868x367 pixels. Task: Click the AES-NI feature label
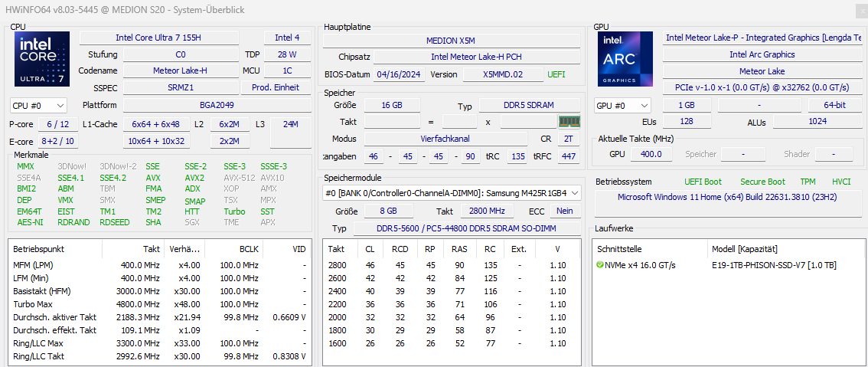coord(30,222)
